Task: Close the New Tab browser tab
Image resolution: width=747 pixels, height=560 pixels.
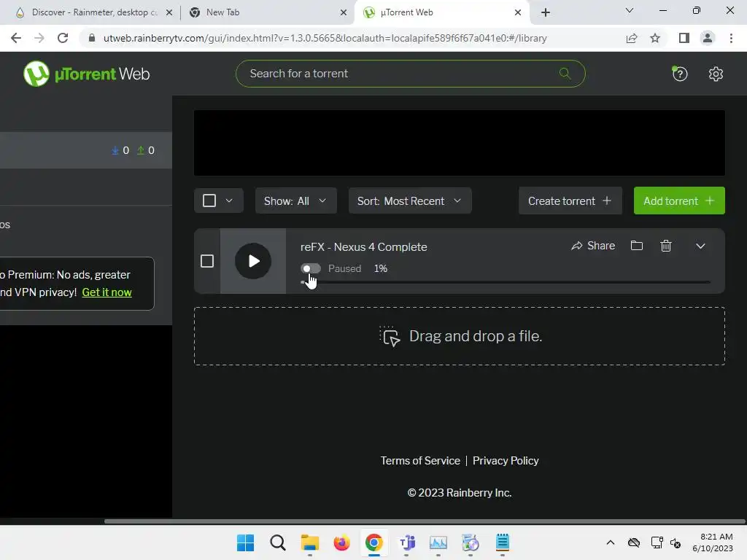Action: 344,12
